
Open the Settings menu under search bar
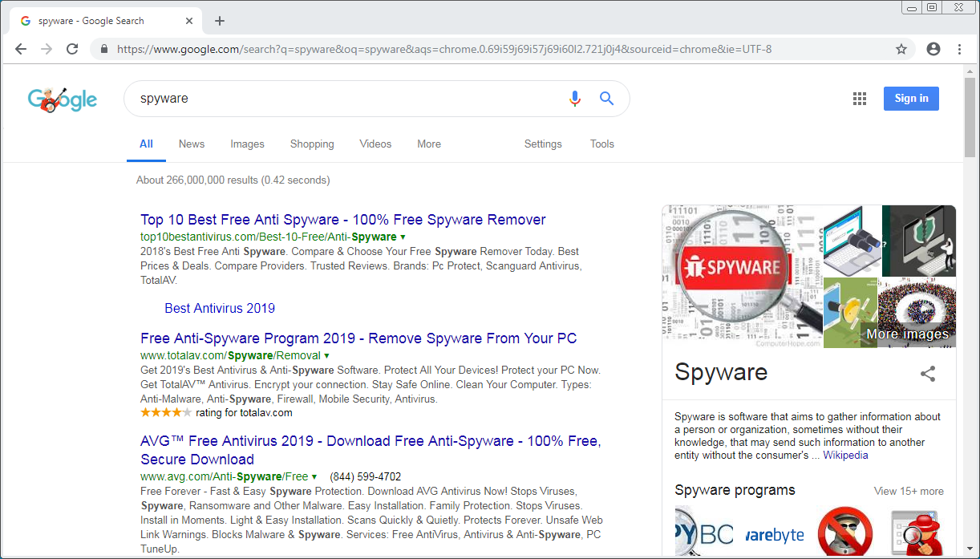pos(543,144)
